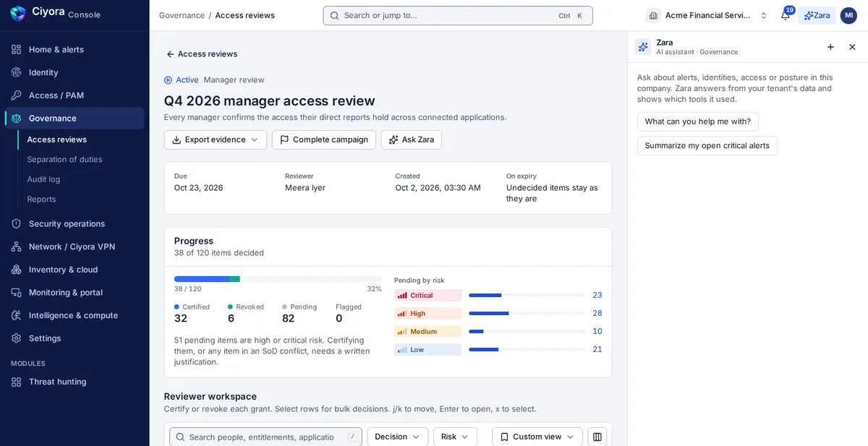Click the Meera Iyer reviewer name
The width and height of the screenshot is (868, 446).
click(x=305, y=188)
